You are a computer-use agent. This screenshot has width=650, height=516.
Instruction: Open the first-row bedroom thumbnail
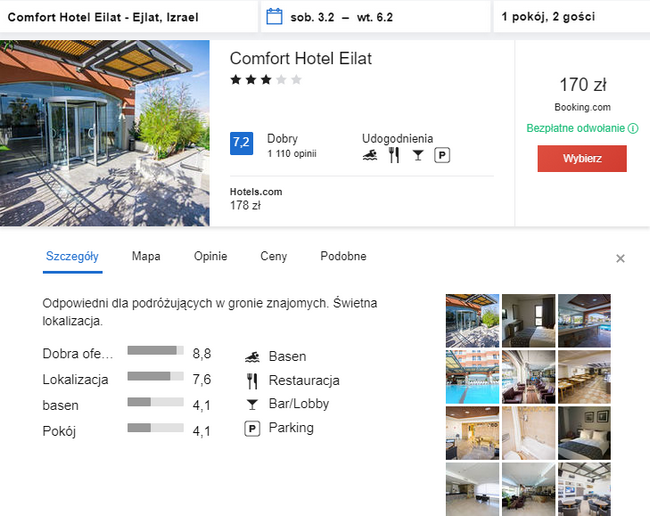[529, 321]
